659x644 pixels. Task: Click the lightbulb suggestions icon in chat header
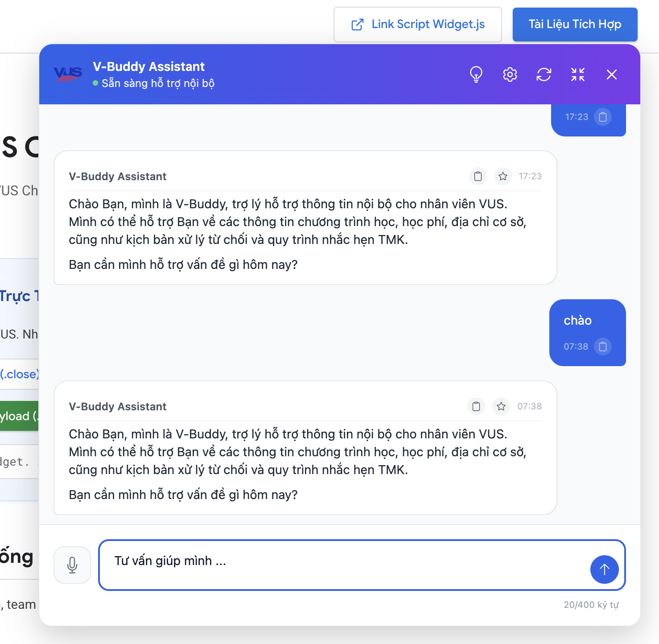[476, 74]
